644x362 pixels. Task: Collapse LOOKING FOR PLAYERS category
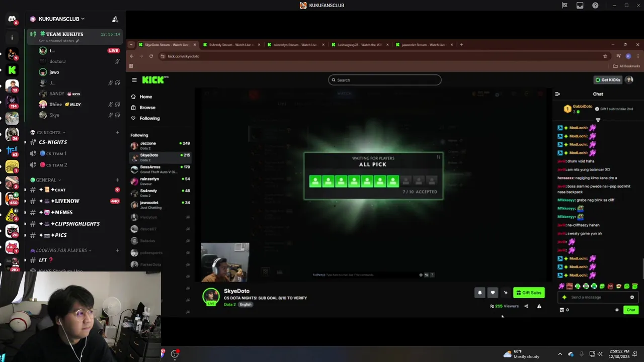pos(61,250)
